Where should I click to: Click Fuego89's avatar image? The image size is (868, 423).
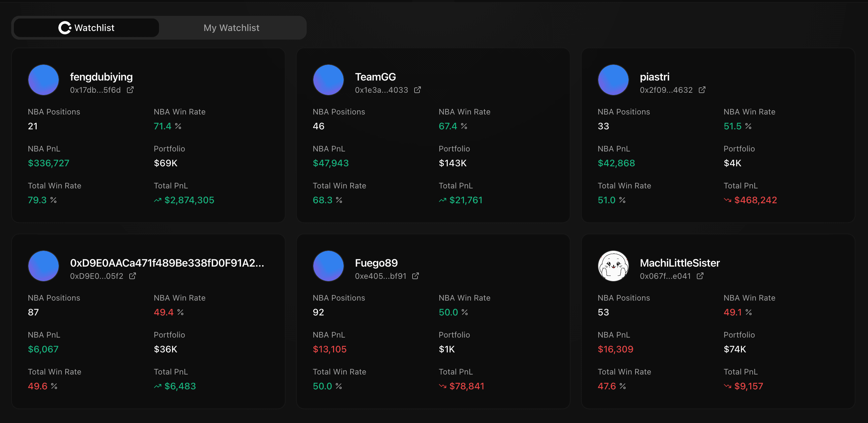[x=328, y=266]
